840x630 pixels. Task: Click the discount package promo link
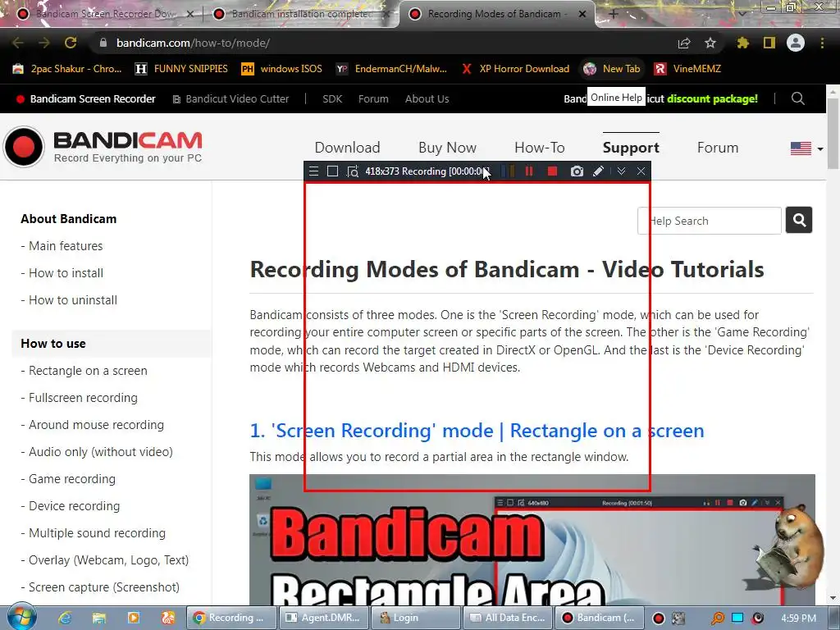tap(712, 98)
